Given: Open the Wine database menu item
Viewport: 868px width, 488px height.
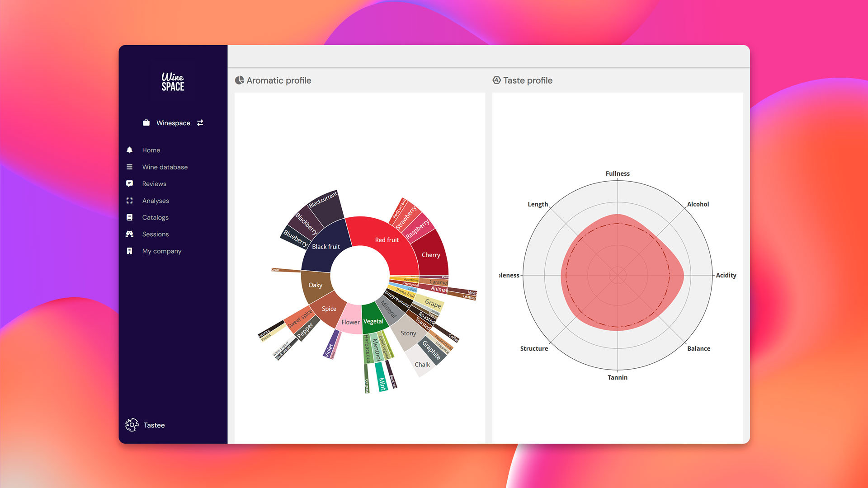Looking at the screenshot, I should tap(165, 167).
